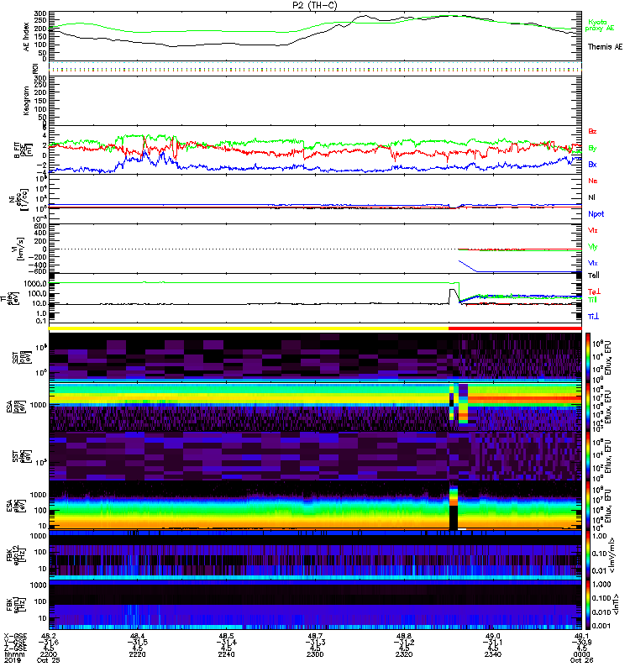Click the black data gap in ESA electron spectrogram
Screen dimensions: 630x672
(454, 517)
